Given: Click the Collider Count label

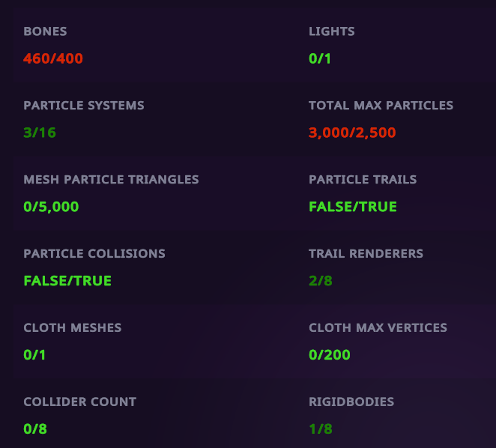Looking at the screenshot, I should (79, 402).
